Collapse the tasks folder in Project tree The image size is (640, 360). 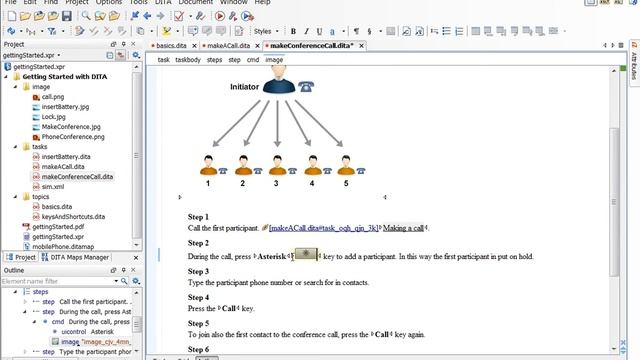pyautogui.click(x=16, y=147)
